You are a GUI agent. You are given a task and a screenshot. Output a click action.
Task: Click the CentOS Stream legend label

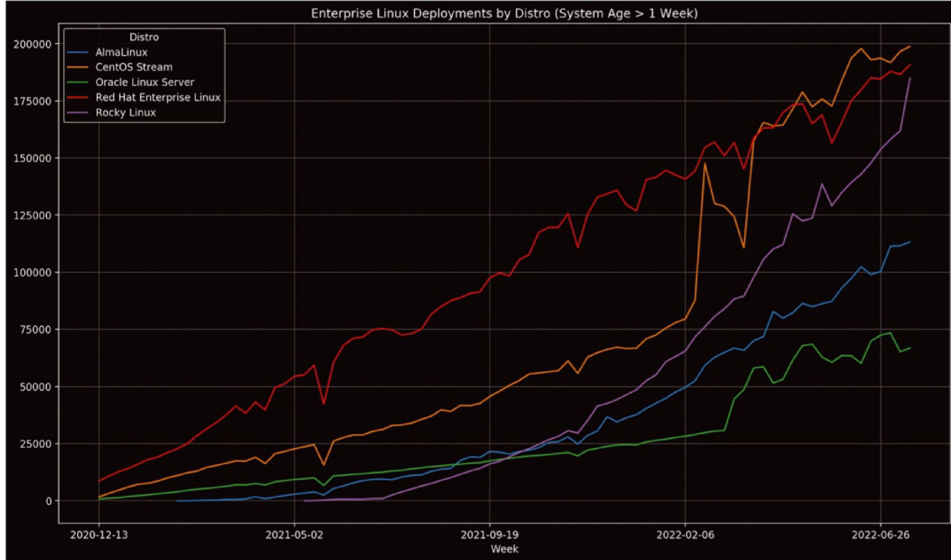tap(134, 67)
